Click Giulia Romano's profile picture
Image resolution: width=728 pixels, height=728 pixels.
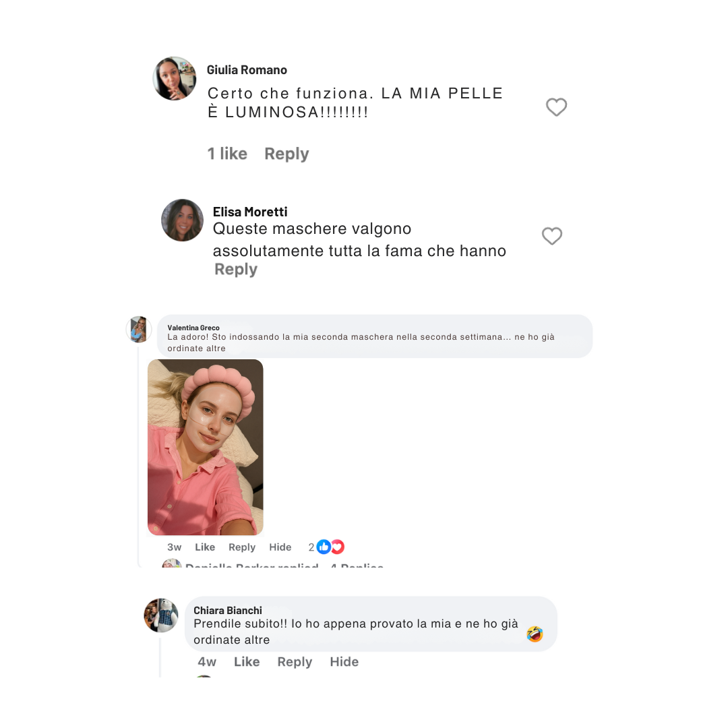pyautogui.click(x=175, y=78)
